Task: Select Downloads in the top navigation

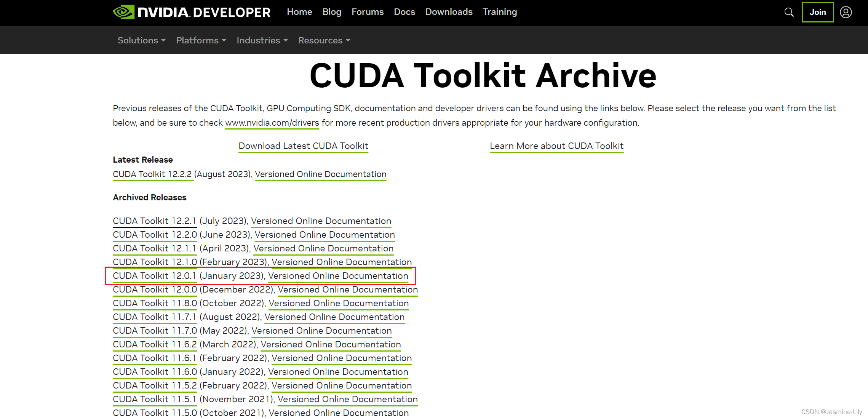Action: point(449,12)
